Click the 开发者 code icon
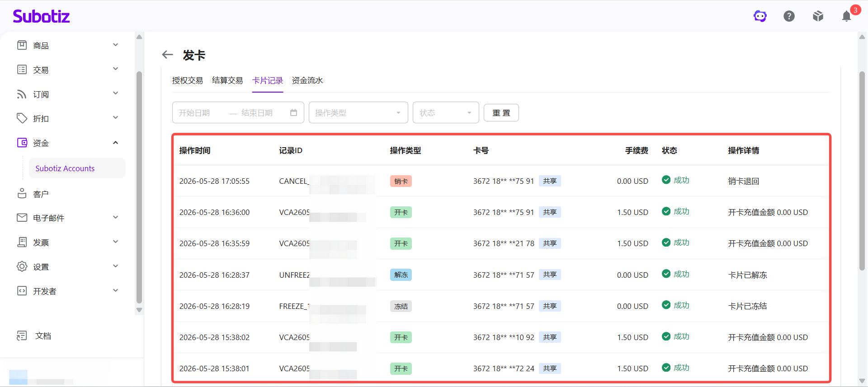The image size is (868, 387). tap(22, 291)
